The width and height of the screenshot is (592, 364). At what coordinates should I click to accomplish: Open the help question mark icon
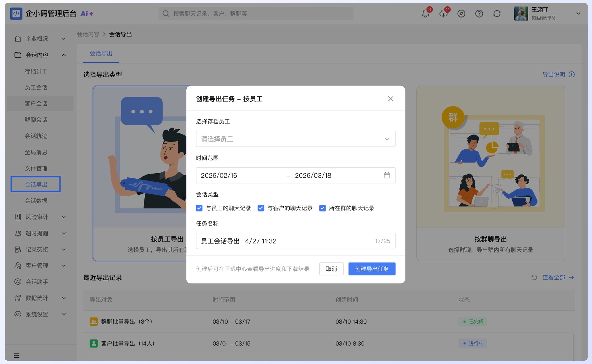479,14
